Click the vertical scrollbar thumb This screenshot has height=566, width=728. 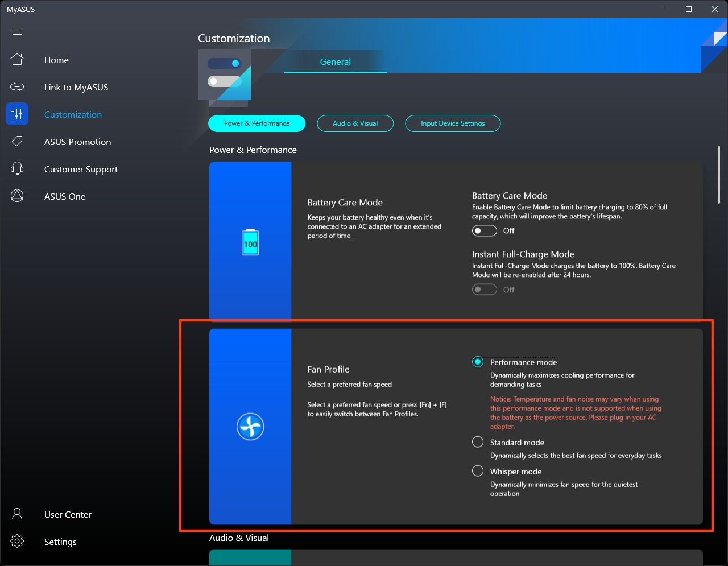click(719, 175)
